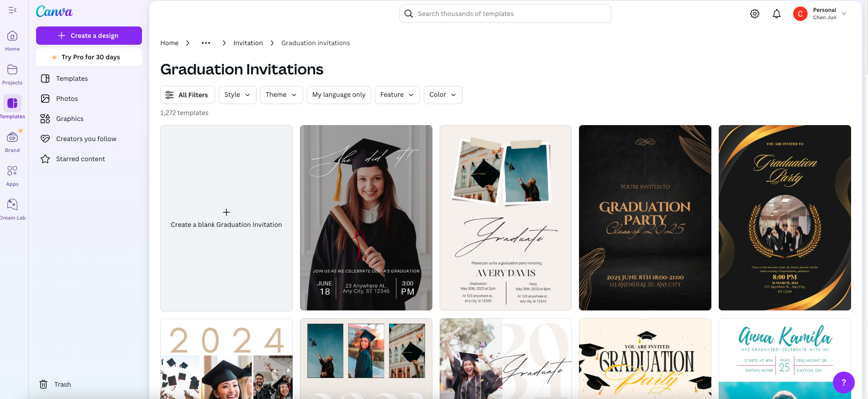Go to Home breadcrumb
The image size is (868, 399).
(x=169, y=43)
